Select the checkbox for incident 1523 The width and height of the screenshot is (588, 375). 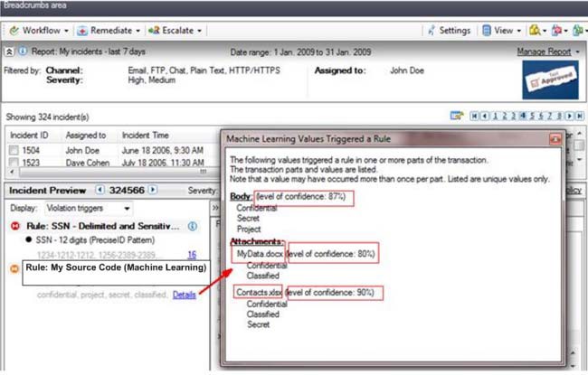pos(14,163)
